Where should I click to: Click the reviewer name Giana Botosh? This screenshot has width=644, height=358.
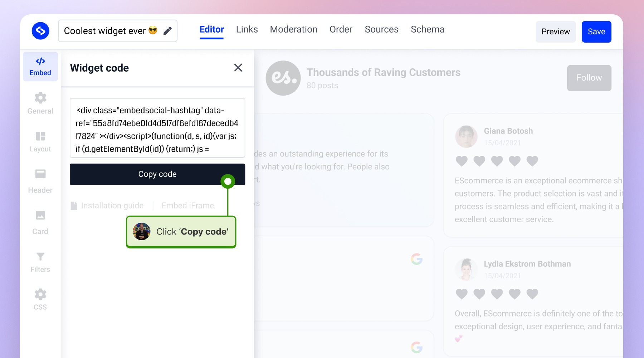click(x=508, y=131)
